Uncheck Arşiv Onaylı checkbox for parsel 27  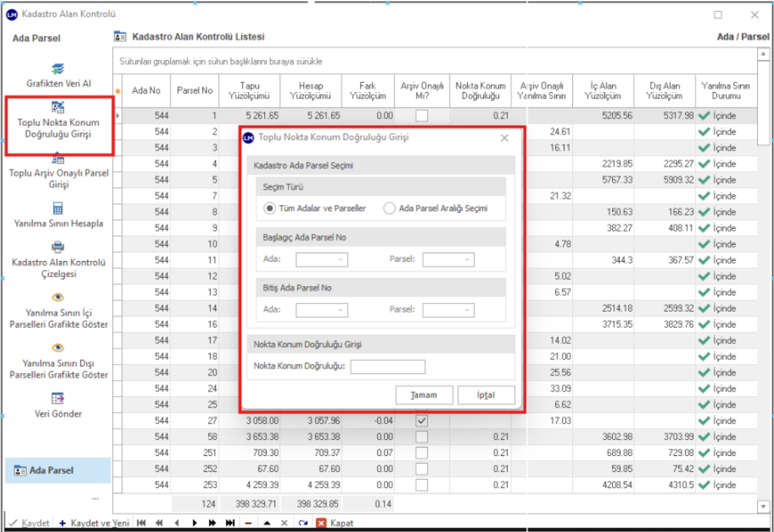[x=422, y=421]
